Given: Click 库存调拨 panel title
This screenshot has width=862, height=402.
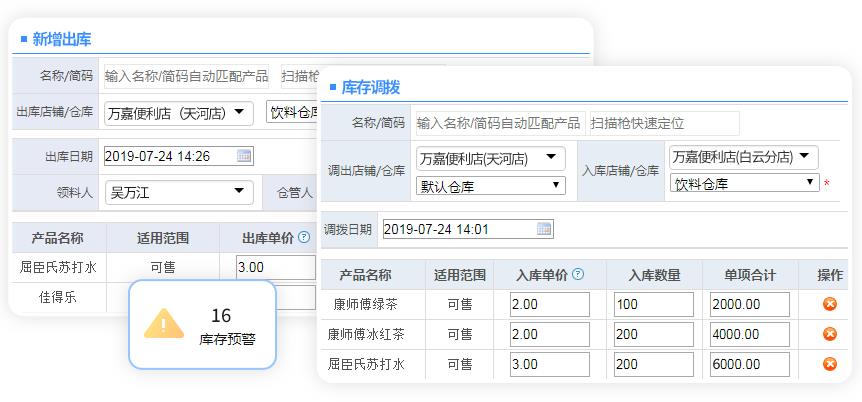Looking at the screenshot, I should point(371,87).
